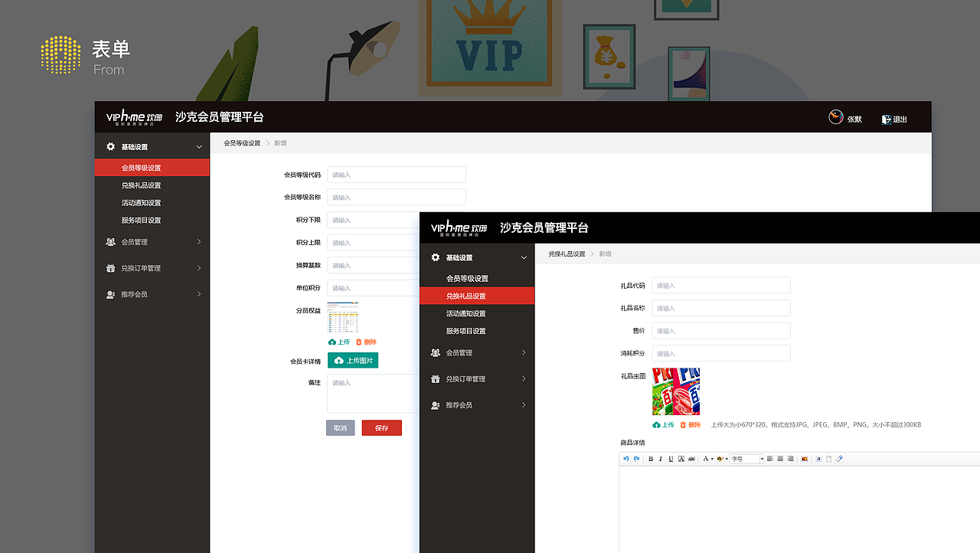Click the undo icon in the editor toolbar

626,459
